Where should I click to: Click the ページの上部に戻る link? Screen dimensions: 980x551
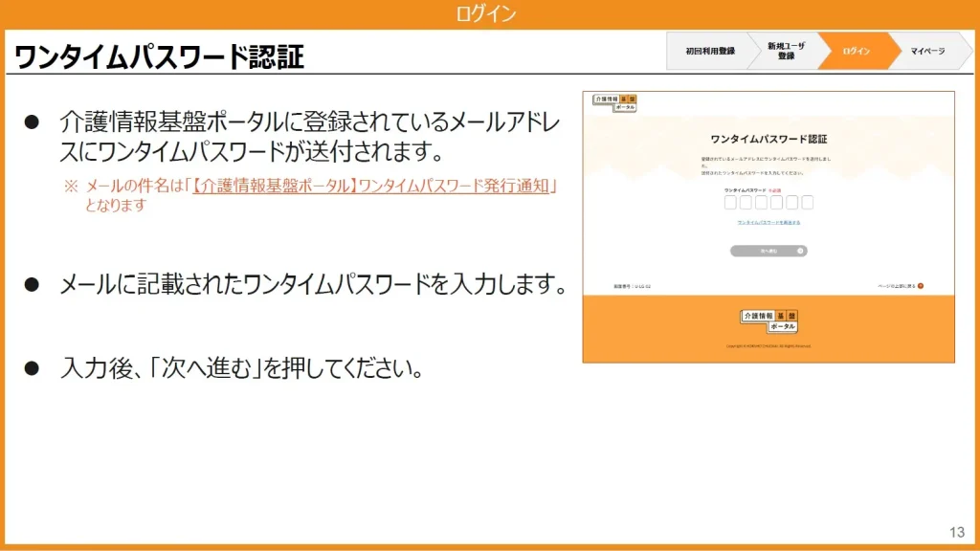coord(896,285)
